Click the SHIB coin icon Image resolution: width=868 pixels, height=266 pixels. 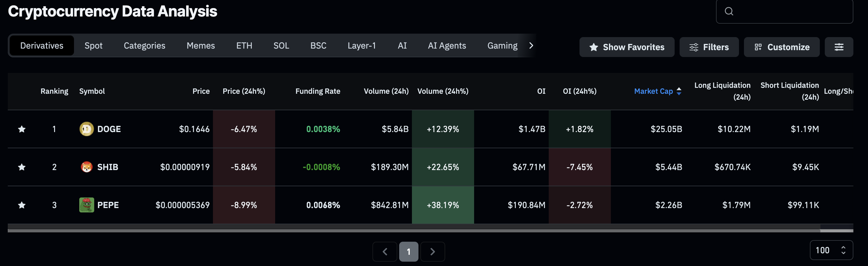pyautogui.click(x=86, y=167)
